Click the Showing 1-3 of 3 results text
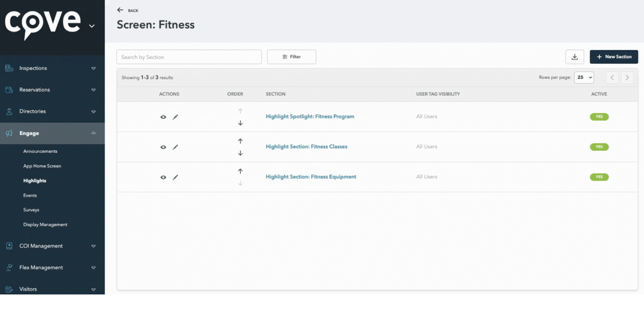 coord(147,78)
